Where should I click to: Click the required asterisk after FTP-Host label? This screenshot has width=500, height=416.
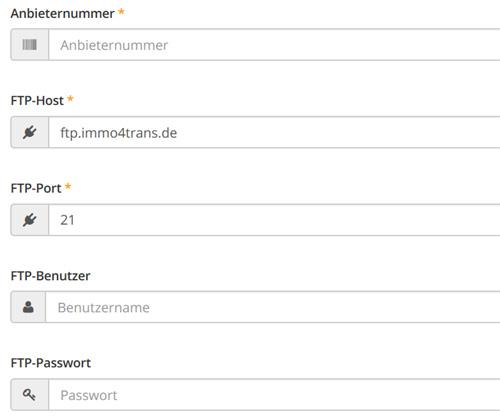(x=70, y=99)
